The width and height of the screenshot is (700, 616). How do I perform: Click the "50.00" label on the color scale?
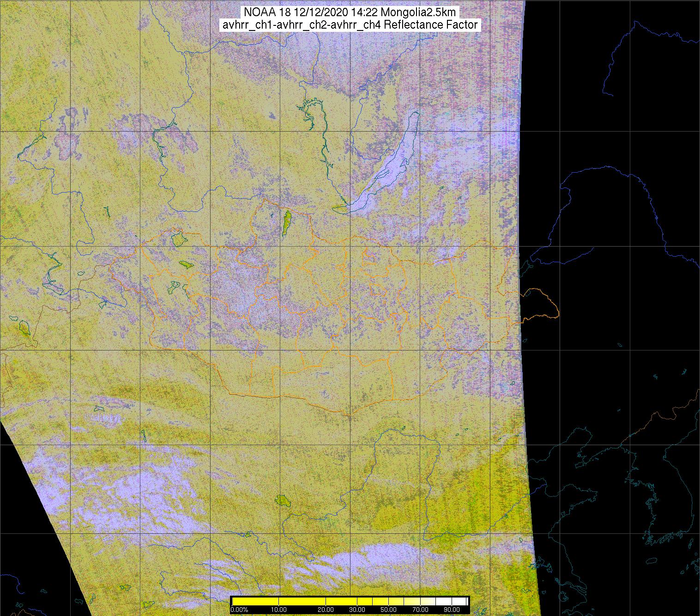click(x=389, y=610)
